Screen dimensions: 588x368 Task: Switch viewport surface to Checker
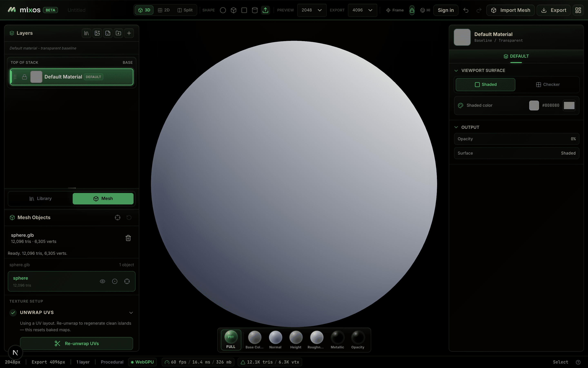548,84
